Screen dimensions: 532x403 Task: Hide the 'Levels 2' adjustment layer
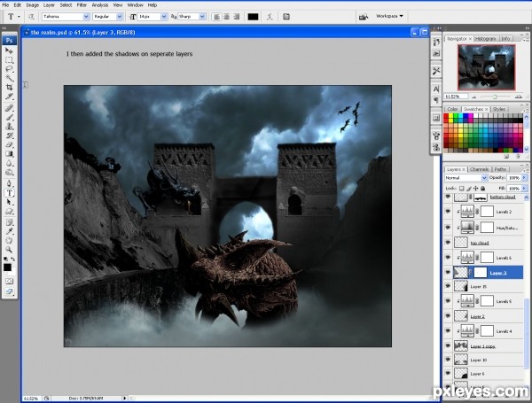coord(448,212)
